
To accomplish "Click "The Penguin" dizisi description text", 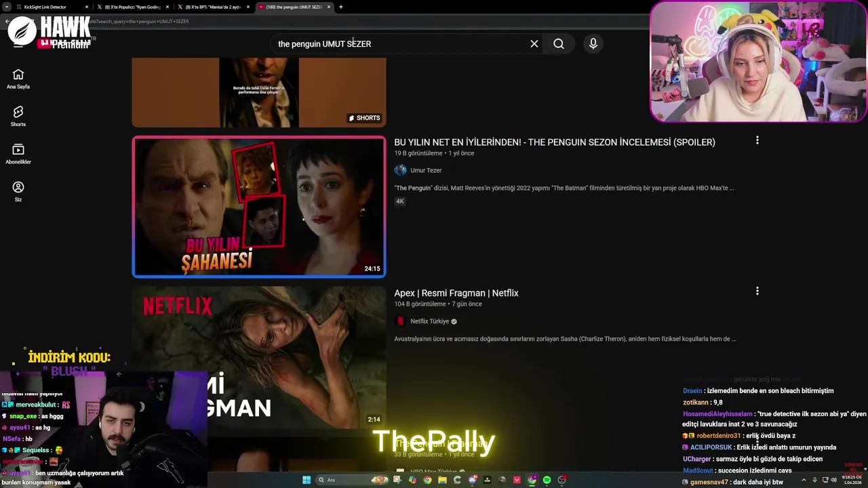I will pos(564,188).
